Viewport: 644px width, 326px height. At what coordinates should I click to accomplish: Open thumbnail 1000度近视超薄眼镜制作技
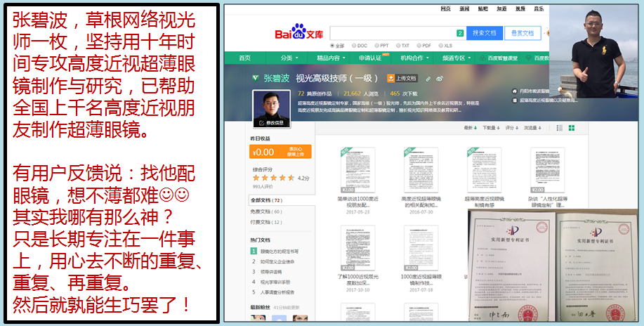pyautogui.click(x=421, y=248)
